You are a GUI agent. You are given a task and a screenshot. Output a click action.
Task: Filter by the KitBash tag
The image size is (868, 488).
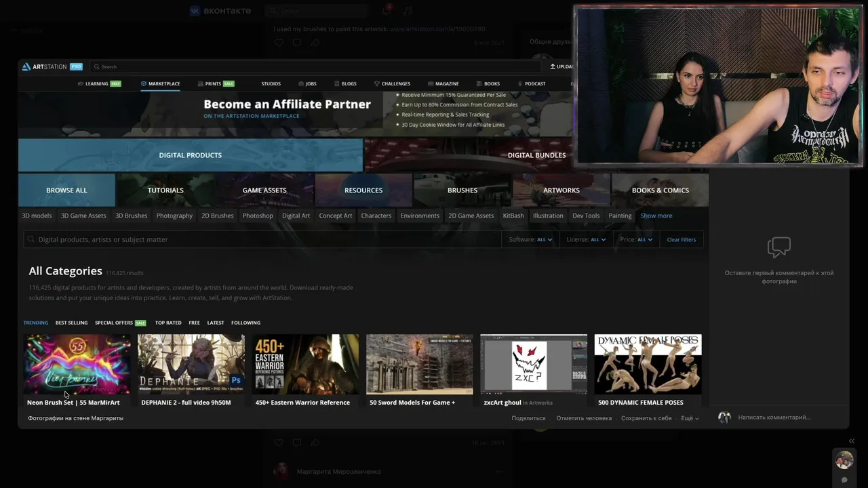[x=513, y=216]
